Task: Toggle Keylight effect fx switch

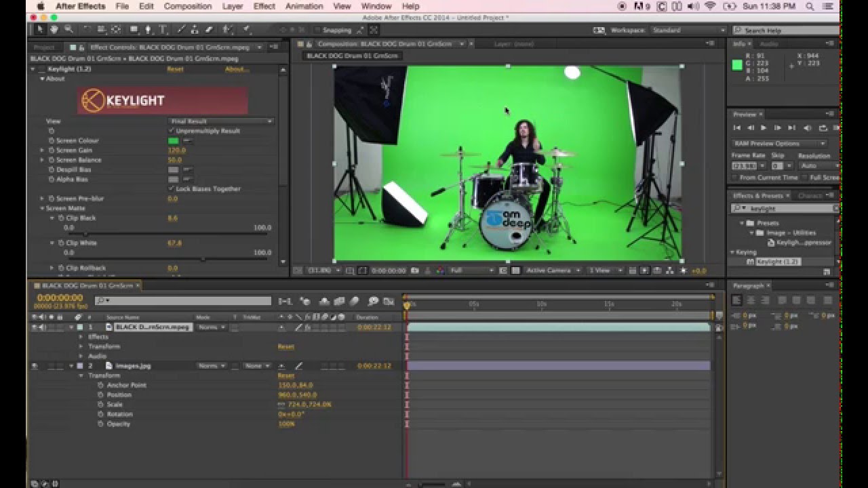Action: 307,327
